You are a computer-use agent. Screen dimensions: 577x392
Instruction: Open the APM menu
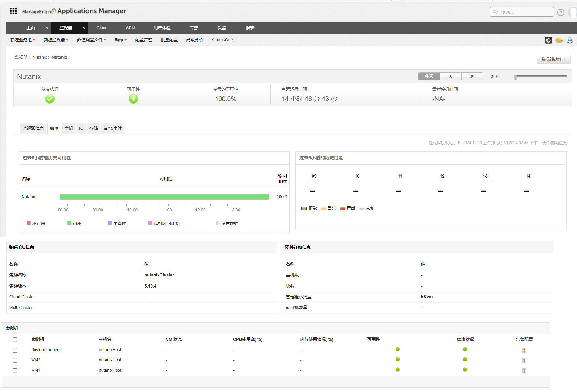[130, 28]
